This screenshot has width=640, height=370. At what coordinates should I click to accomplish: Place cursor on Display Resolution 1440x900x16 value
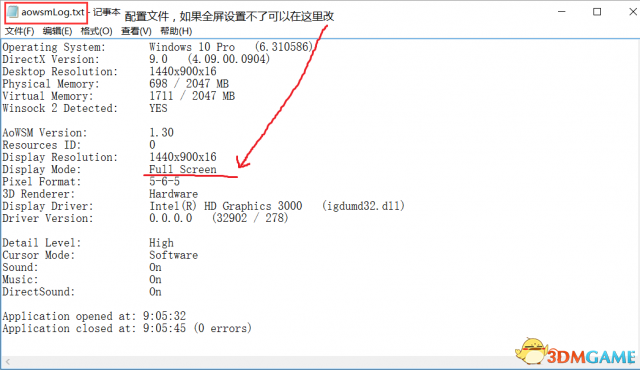[x=182, y=157]
